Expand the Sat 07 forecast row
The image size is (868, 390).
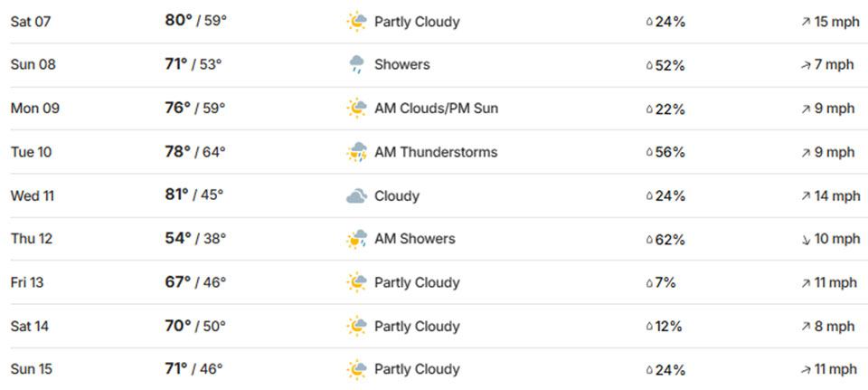click(434, 22)
